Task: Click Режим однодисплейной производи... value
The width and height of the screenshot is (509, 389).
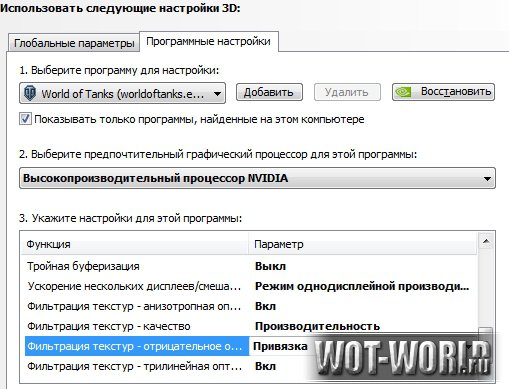Action: click(x=362, y=286)
